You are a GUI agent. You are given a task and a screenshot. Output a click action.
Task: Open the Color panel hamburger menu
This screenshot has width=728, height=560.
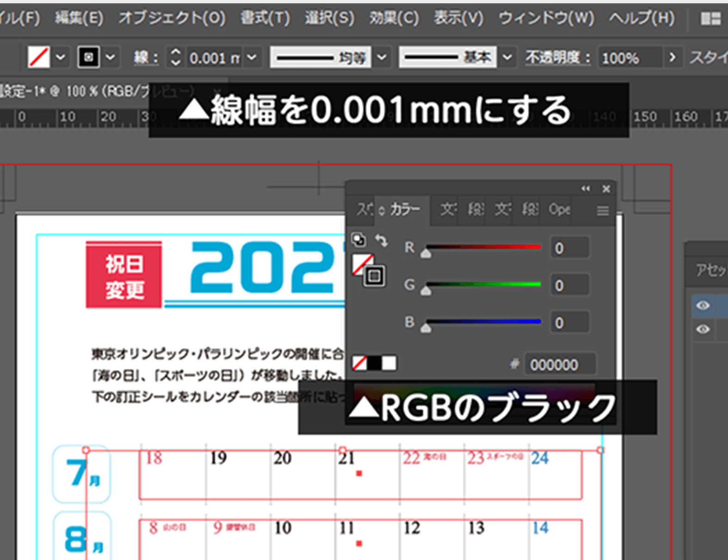(602, 211)
